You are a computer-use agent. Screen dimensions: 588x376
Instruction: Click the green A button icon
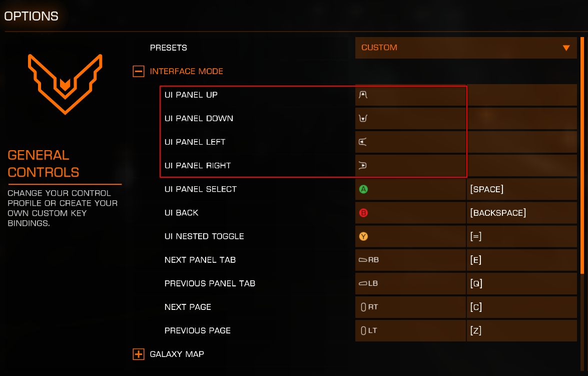[363, 189]
